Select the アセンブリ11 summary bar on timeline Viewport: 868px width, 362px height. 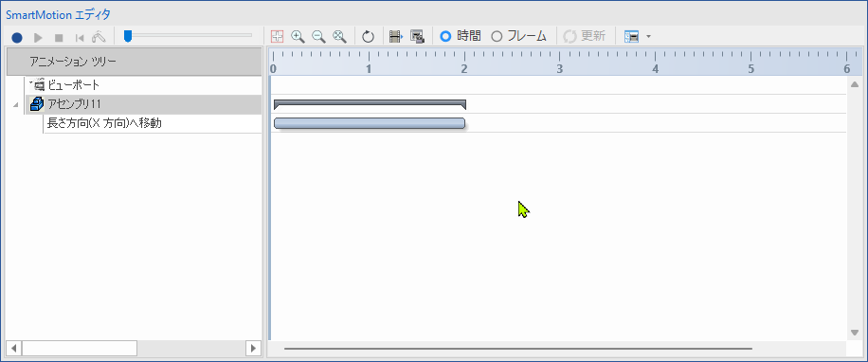370,104
